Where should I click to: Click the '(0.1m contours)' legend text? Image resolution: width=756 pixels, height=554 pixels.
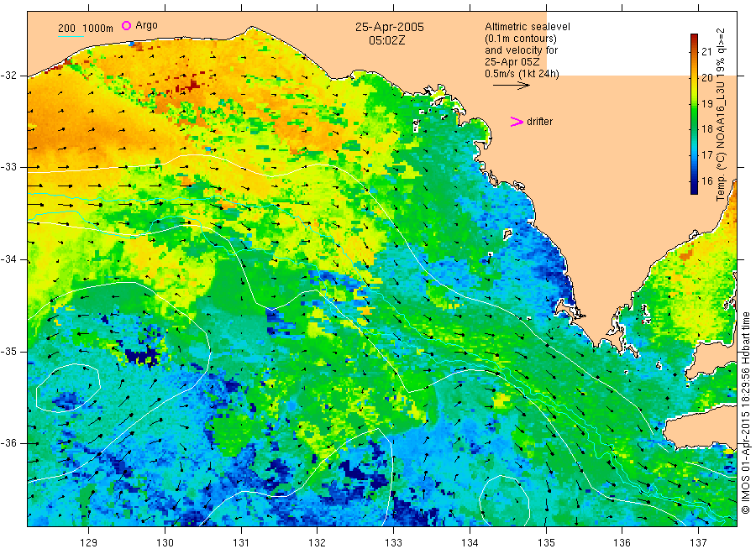[521, 39]
